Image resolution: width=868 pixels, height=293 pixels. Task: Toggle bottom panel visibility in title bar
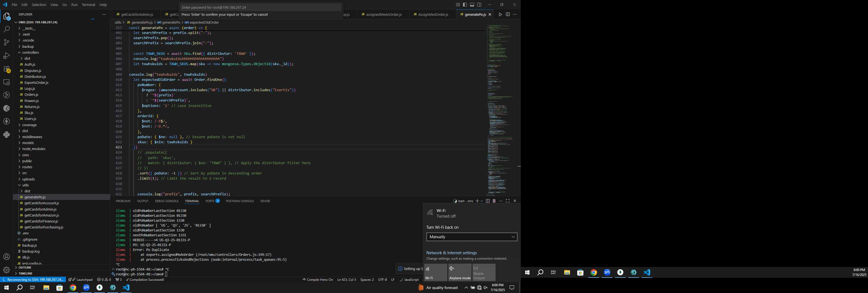pyautogui.click(x=472, y=5)
